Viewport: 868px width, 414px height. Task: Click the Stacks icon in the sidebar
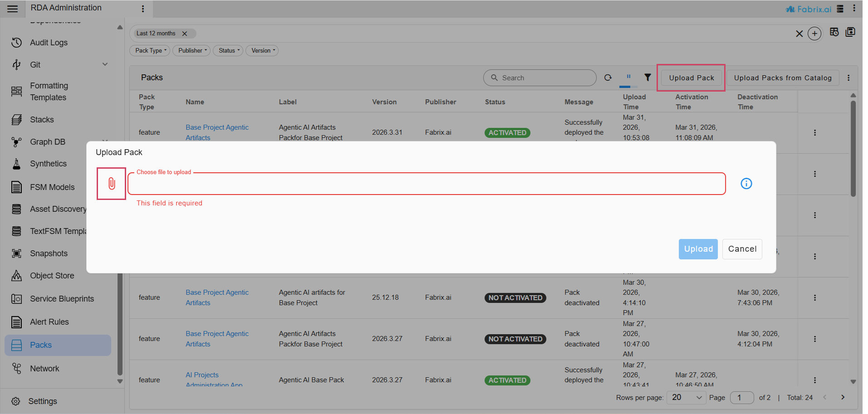pyautogui.click(x=16, y=119)
